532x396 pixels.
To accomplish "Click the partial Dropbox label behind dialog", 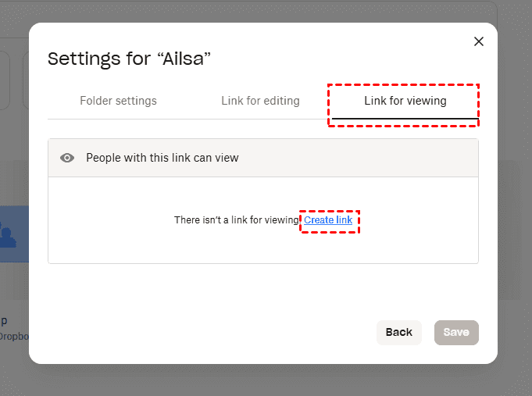I will [x=13, y=336].
